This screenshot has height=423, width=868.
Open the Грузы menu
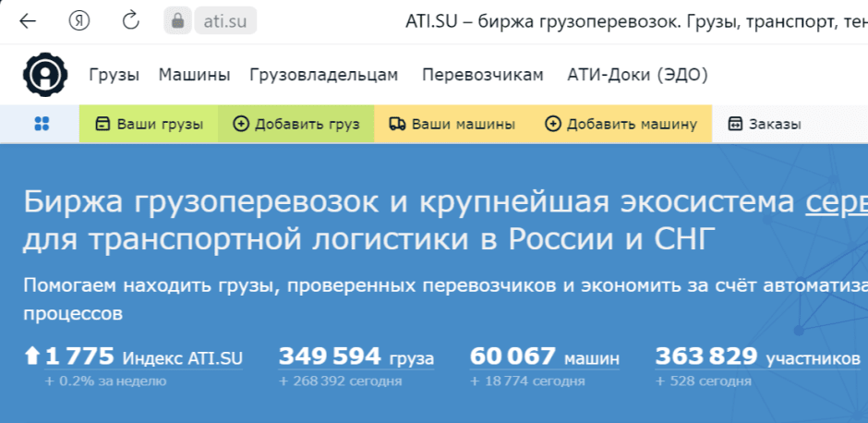114,76
